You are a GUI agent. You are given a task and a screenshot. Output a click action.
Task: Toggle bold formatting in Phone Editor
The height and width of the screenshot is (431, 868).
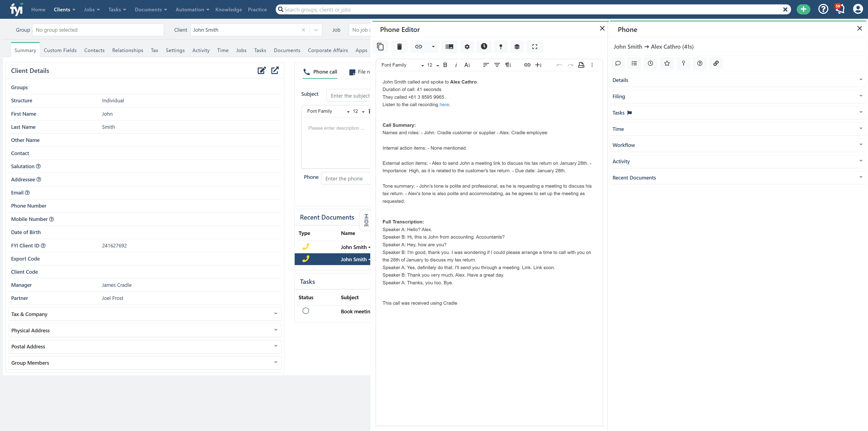pos(445,65)
